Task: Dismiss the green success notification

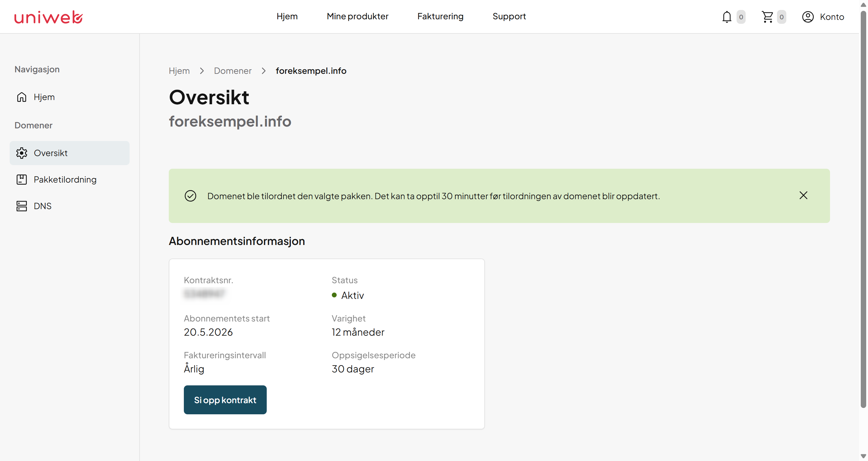Action: tap(803, 196)
